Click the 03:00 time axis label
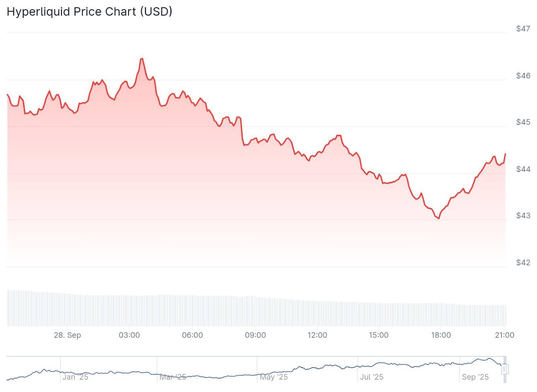This screenshot has height=392, width=537. [129, 335]
